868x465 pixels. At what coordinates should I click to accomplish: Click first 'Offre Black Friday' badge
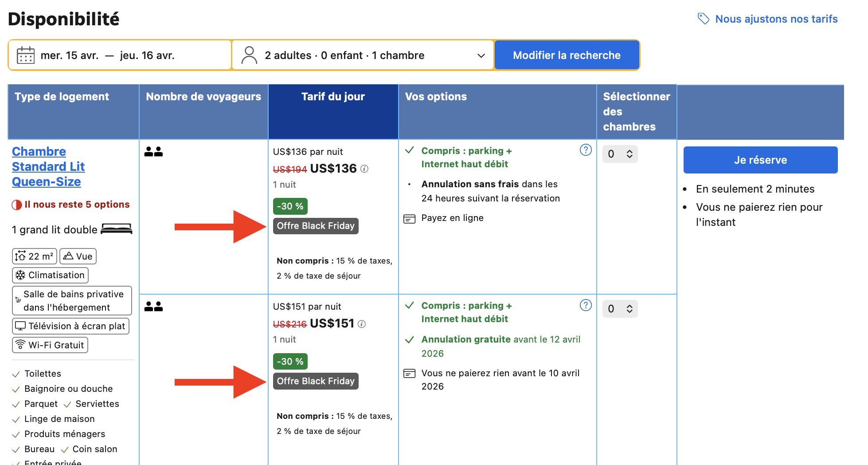pyautogui.click(x=316, y=226)
